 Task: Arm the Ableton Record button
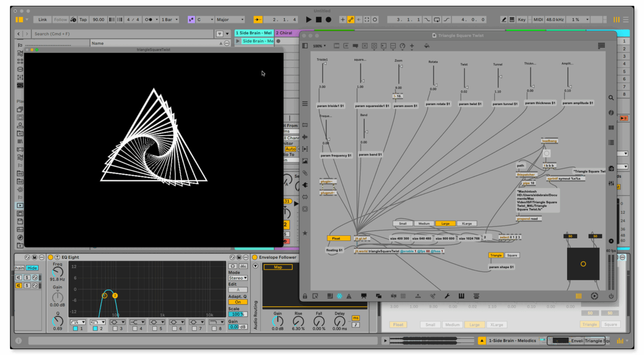(x=329, y=20)
